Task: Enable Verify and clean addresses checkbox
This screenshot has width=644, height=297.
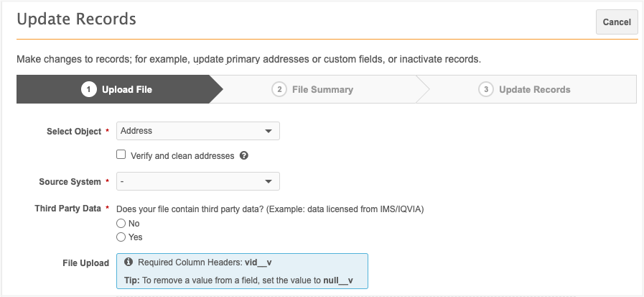Action: pos(121,155)
